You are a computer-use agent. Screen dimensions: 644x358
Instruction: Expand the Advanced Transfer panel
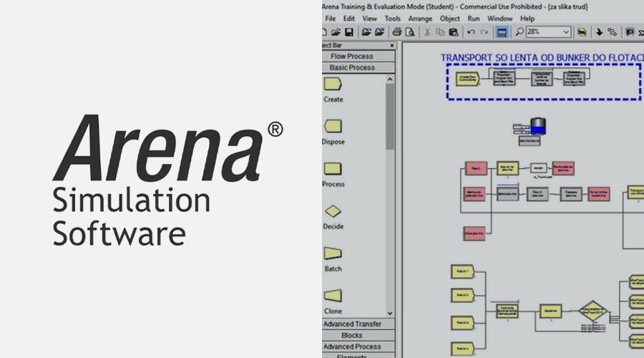(x=352, y=324)
